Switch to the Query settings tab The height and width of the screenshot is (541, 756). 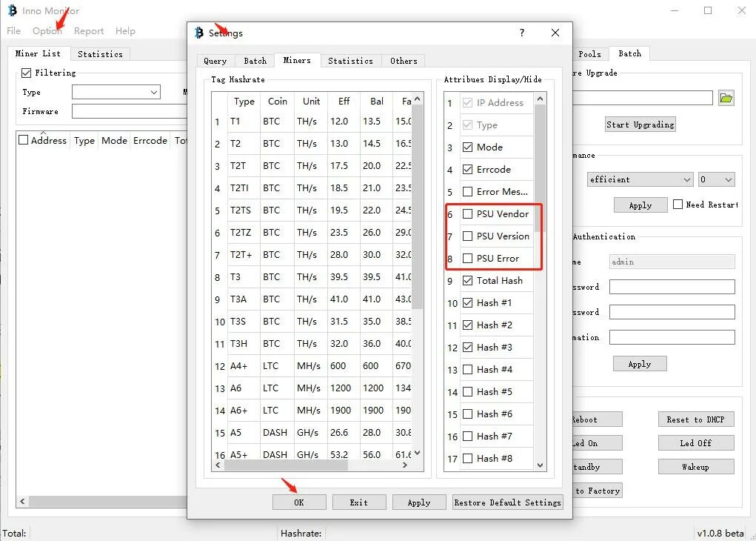[215, 61]
